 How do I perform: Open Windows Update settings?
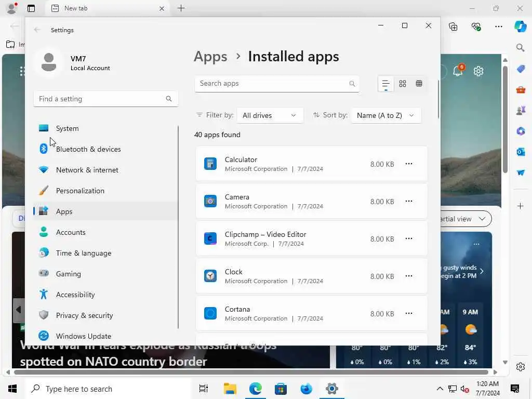point(106,336)
